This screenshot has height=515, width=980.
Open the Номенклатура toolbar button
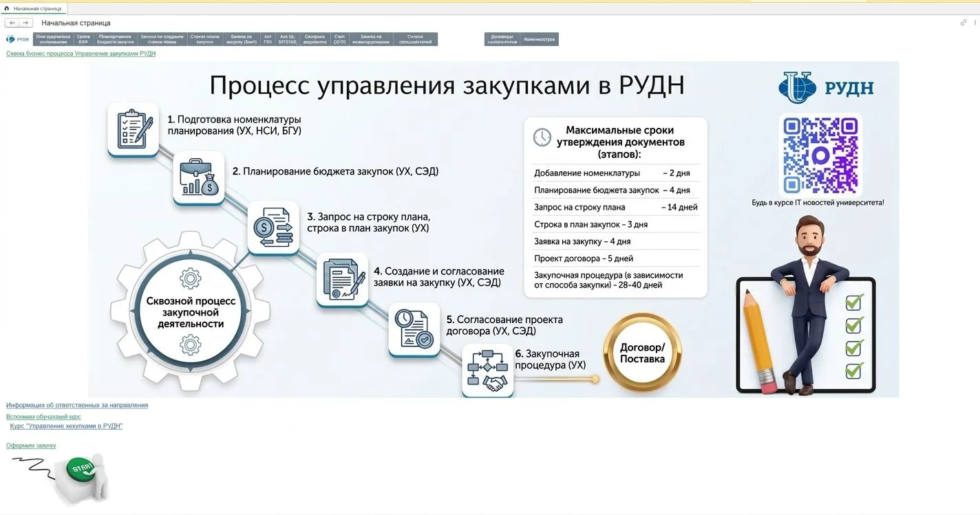540,39
